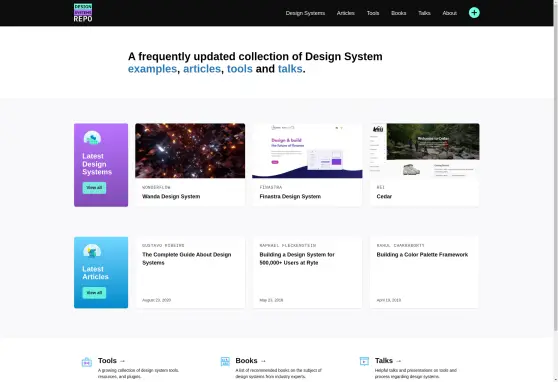Click the Wanda Design System title
This screenshot has width=558, height=382.
(x=171, y=197)
